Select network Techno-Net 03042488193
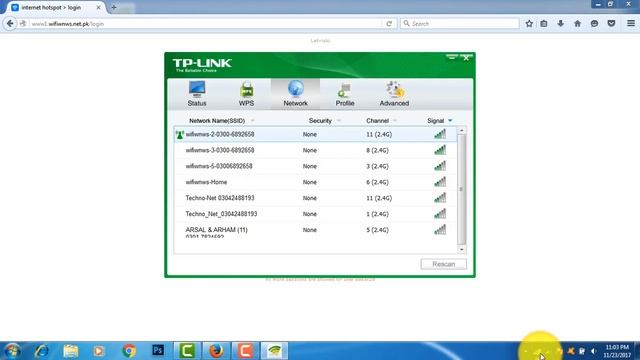This screenshot has width=640, height=360. (x=315, y=198)
